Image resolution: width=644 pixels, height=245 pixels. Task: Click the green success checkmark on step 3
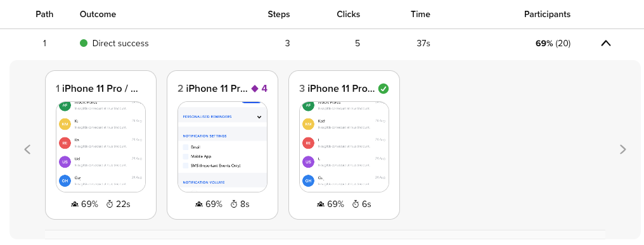pos(383,89)
